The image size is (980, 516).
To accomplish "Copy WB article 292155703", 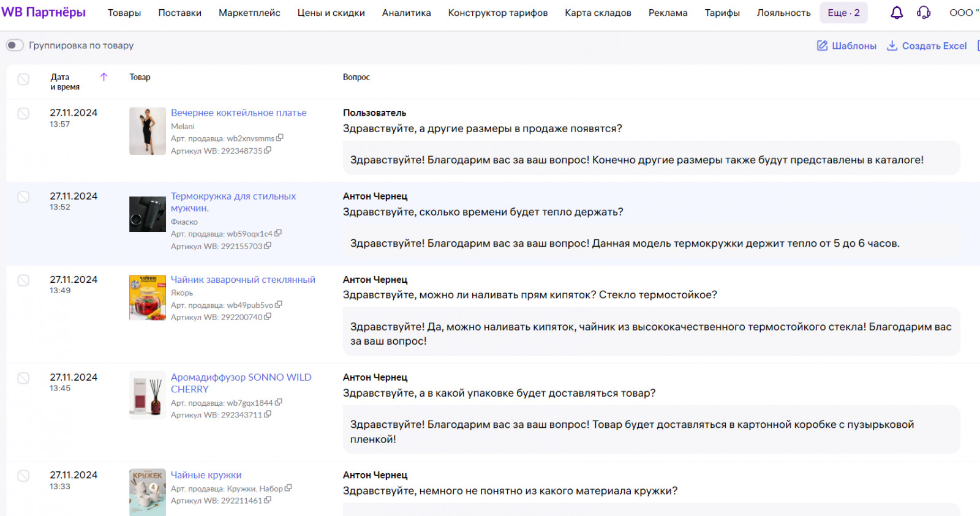I will click(268, 245).
